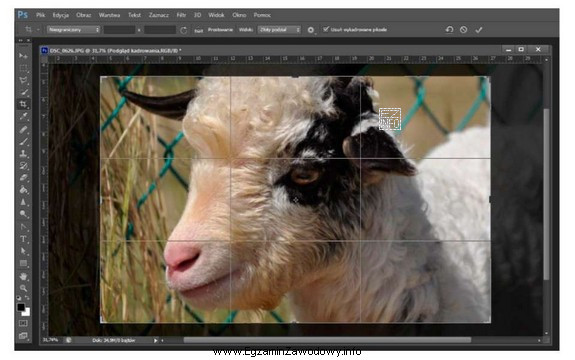Select the Pen tool
The width and height of the screenshot is (575, 360).
pos(23,227)
